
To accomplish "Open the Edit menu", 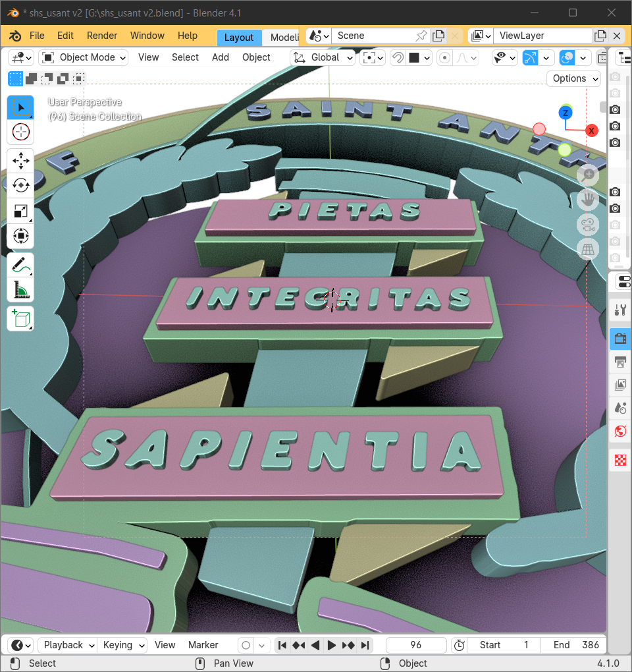I will [65, 36].
